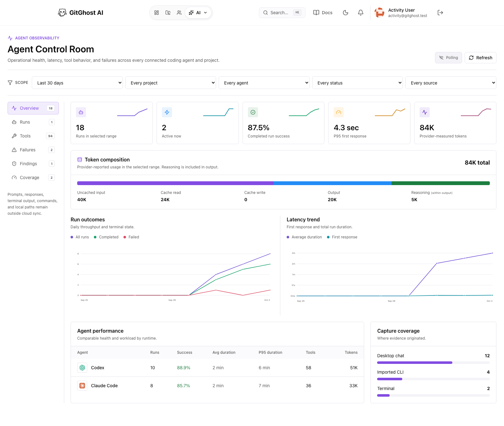This screenshot has height=426, width=504.
Task: Toggle the All runs legend series
Action: click(x=80, y=237)
